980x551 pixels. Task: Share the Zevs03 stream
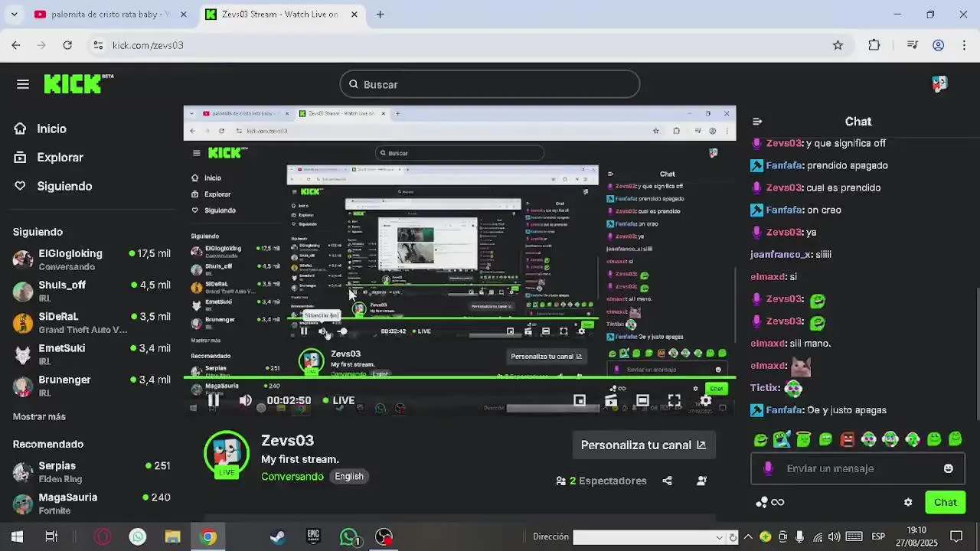[x=667, y=481]
